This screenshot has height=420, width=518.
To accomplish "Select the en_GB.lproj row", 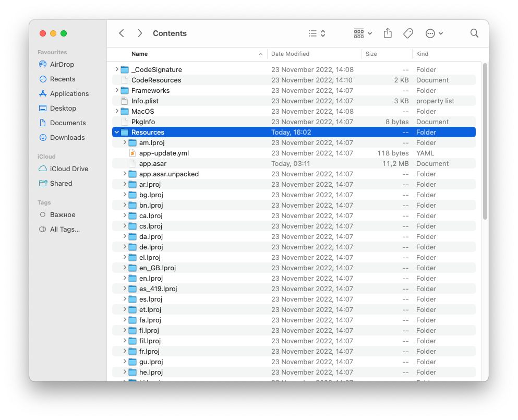I will click(294, 268).
